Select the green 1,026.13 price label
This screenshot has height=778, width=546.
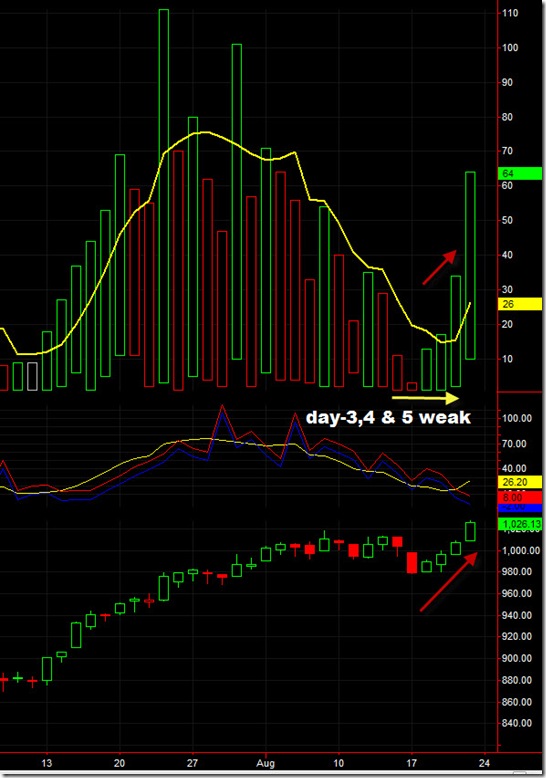[520, 524]
